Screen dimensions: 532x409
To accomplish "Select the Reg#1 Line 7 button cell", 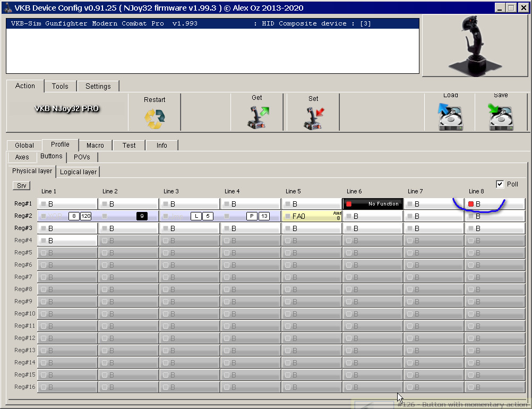I will [434, 203].
